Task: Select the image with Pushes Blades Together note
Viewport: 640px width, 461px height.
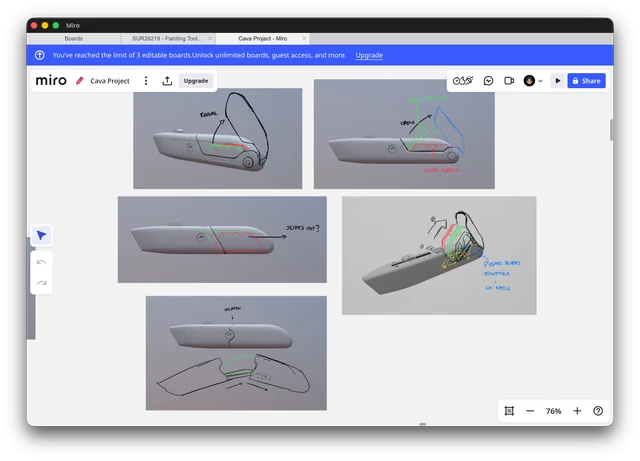Action: [x=439, y=255]
